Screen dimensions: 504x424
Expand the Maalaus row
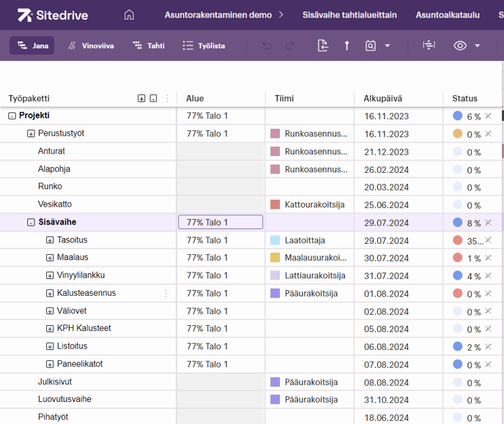click(50, 258)
